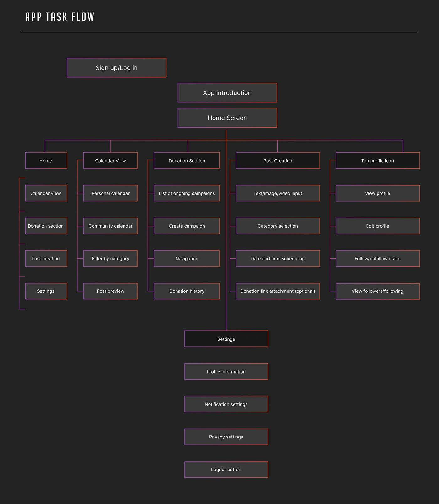The image size is (439, 504).
Task: Select the Profile information box
Action: tap(226, 371)
